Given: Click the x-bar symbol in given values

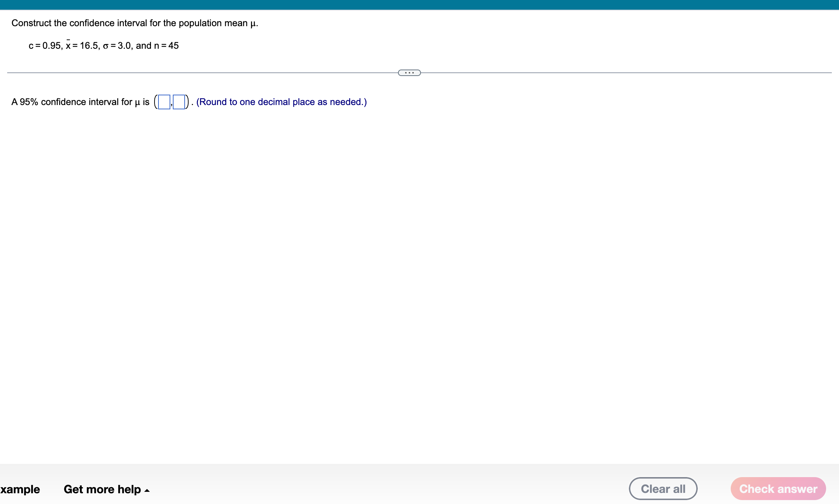Looking at the screenshot, I should click(x=68, y=45).
